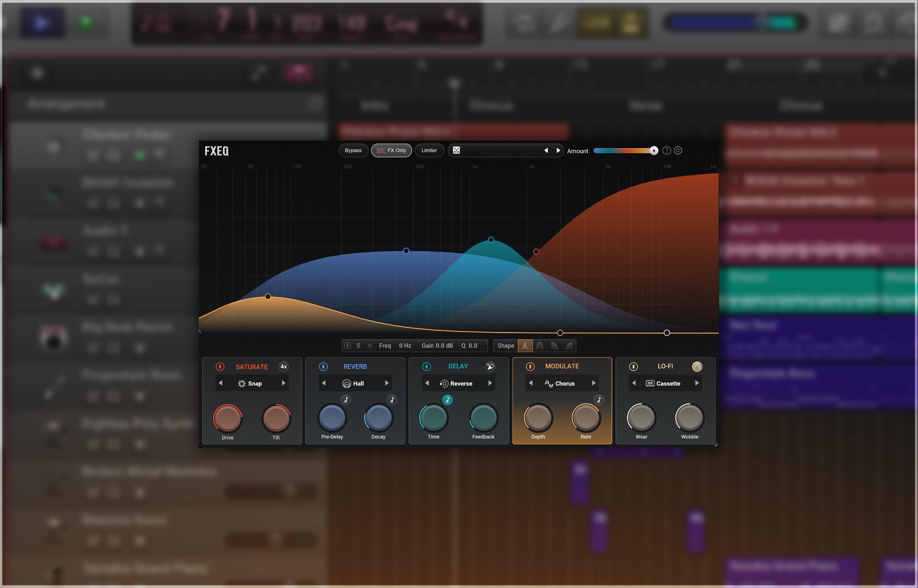This screenshot has width=918, height=588.
Task: Click the dice randomize preset icon
Action: [457, 151]
